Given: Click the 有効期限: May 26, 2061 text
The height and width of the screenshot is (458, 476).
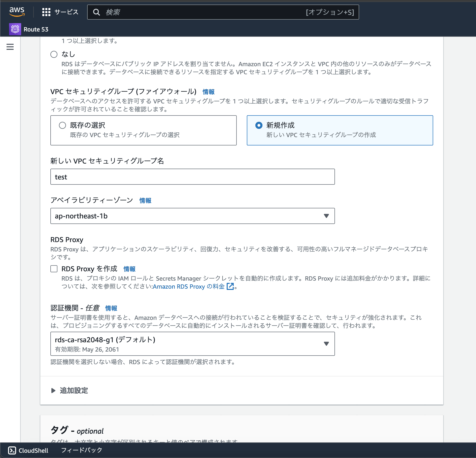Looking at the screenshot, I should pyautogui.click(x=87, y=350).
